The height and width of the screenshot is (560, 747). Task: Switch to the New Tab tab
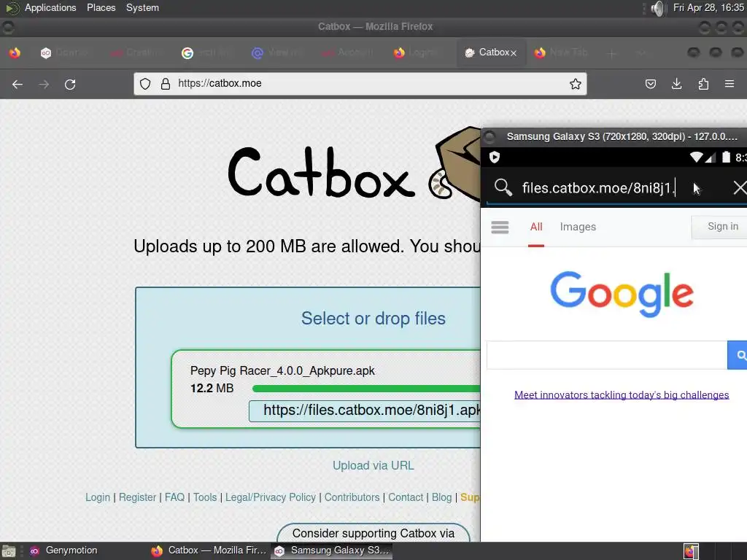click(x=562, y=52)
